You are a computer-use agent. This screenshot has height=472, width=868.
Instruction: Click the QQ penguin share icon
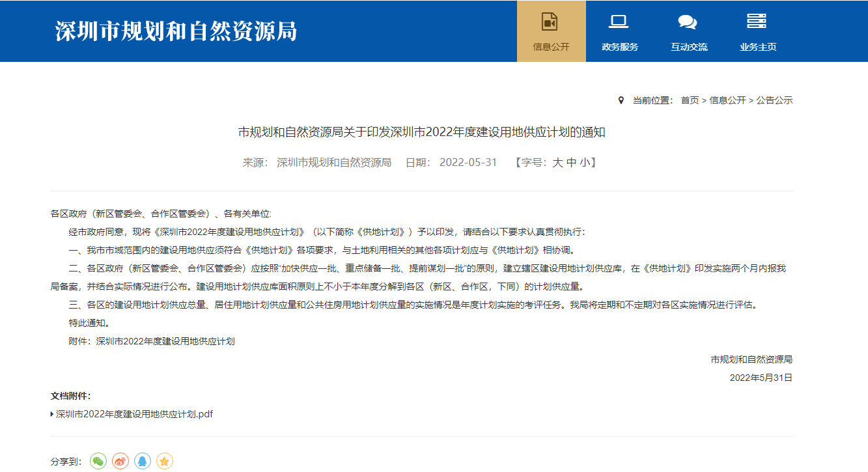pyautogui.click(x=143, y=461)
